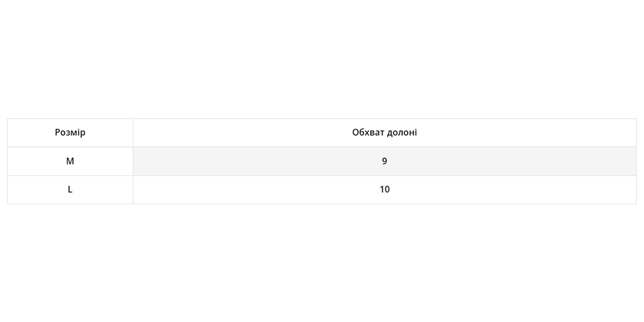The height and width of the screenshot is (322, 644).
Task: Click the "Розмір" column header
Action: click(x=70, y=133)
